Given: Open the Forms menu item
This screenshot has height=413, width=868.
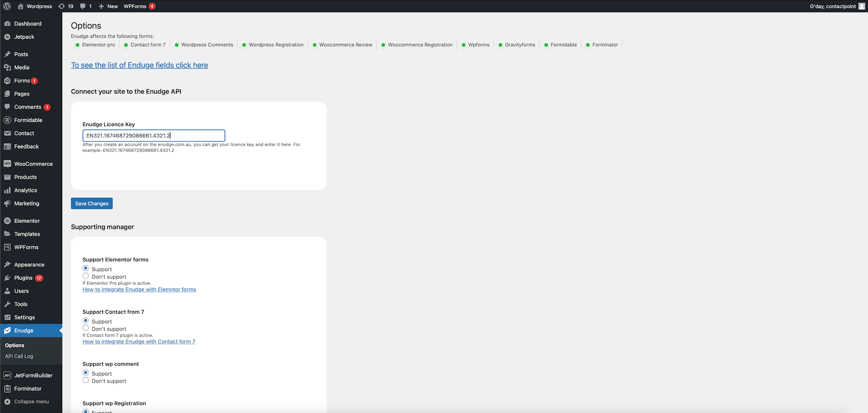Looking at the screenshot, I should pyautogui.click(x=31, y=81).
